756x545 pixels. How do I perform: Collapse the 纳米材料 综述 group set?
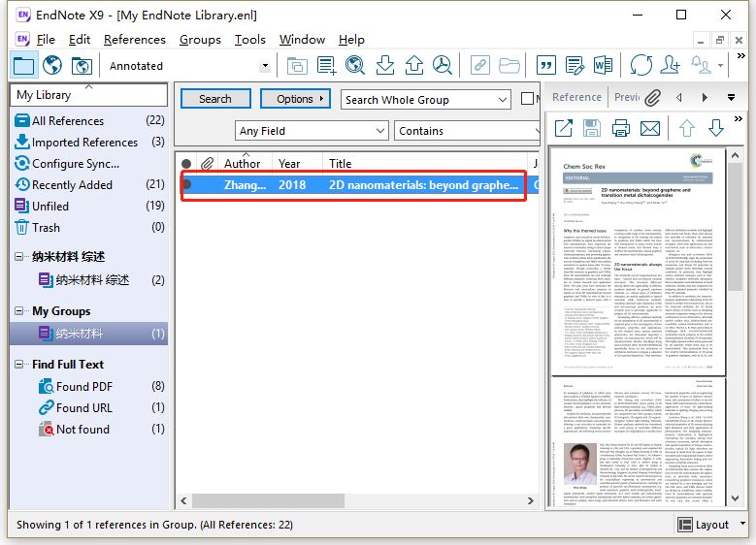tap(18, 256)
